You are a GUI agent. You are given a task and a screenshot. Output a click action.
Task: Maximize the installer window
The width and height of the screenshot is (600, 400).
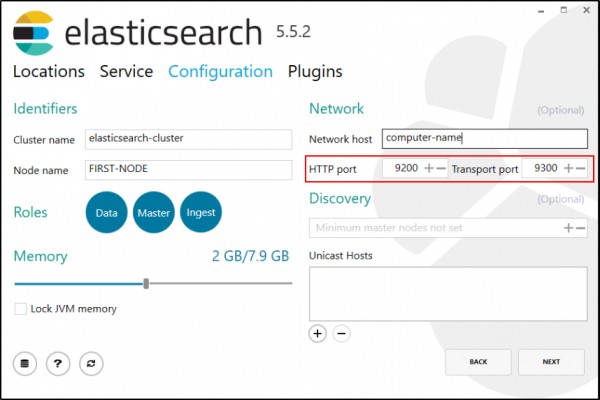pyautogui.click(x=564, y=10)
